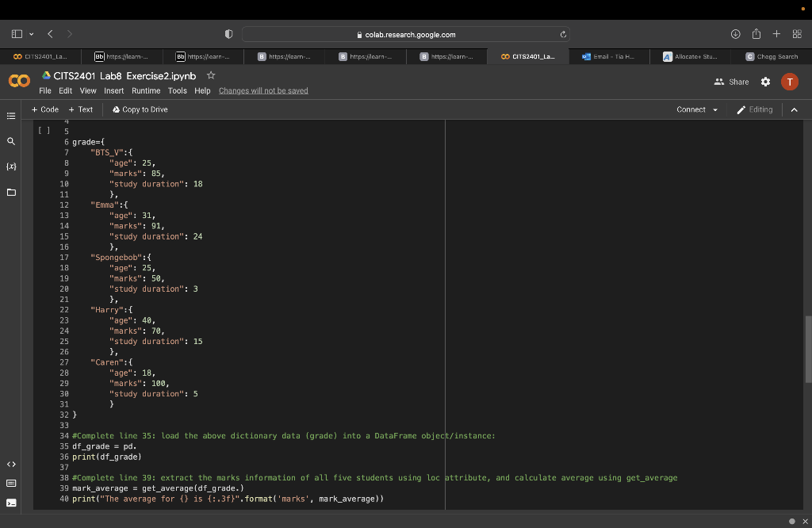Open the command palette icon in sidebar
Image resolution: width=812 pixels, height=528 pixels.
point(11,483)
